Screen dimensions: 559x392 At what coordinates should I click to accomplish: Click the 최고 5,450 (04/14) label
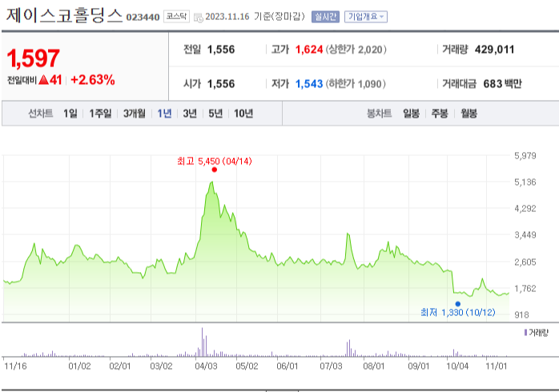tap(215, 162)
